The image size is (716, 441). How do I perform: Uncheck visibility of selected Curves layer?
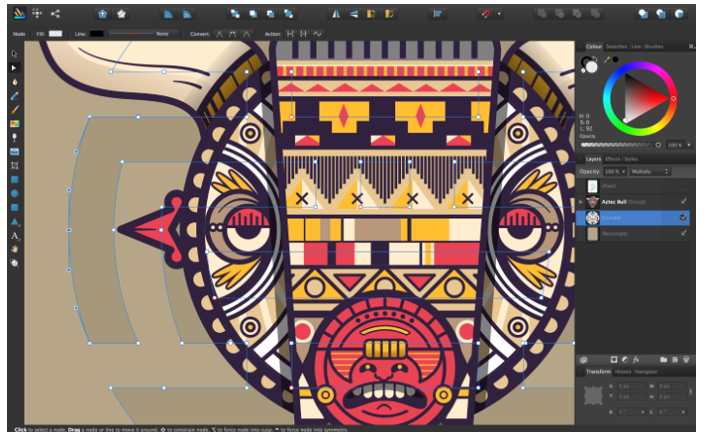[x=683, y=217]
